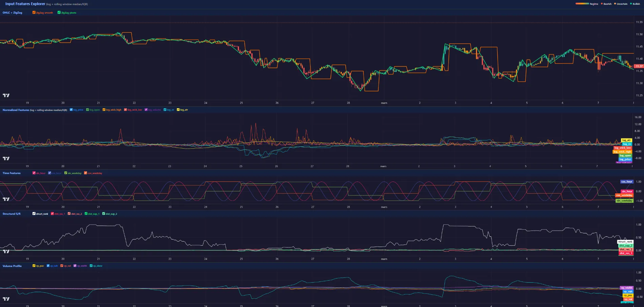The image size is (644, 307).
Task: Hide the log_wick_high series
Action: point(104,110)
